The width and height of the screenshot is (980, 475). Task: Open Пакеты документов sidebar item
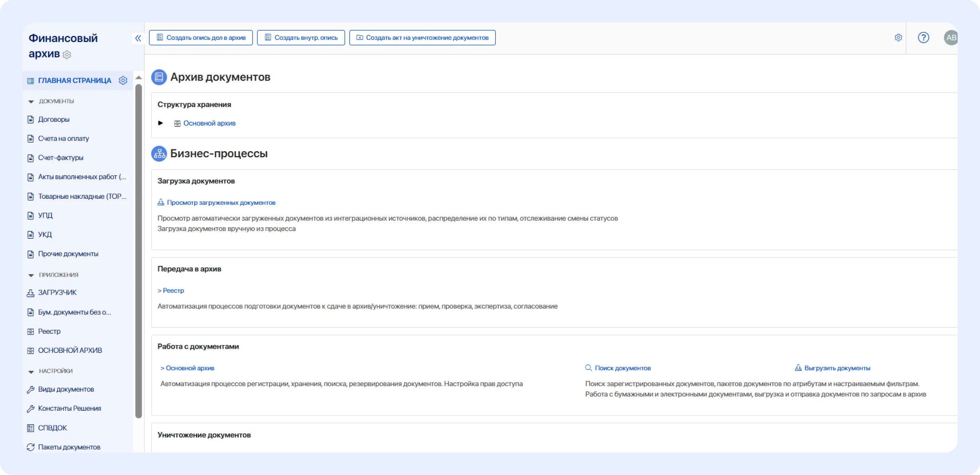coord(69,447)
